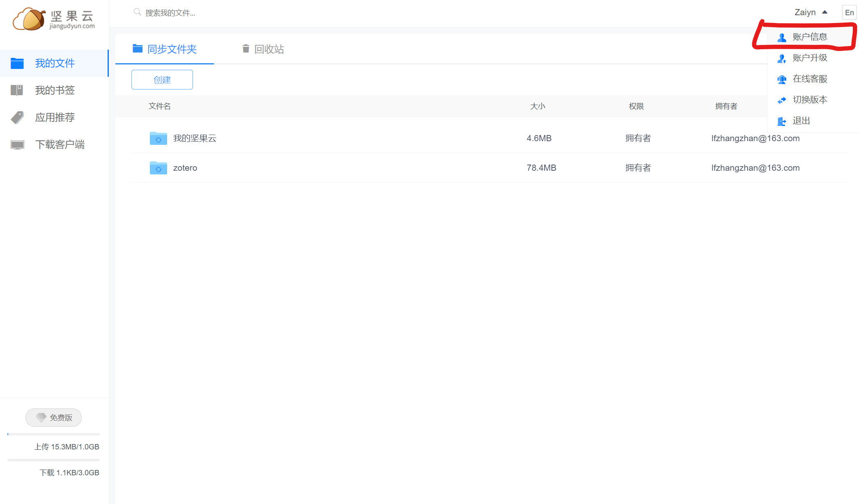The height and width of the screenshot is (504, 859).
Task: Click the monitor icon beside 下载客户端
Action: (17, 144)
